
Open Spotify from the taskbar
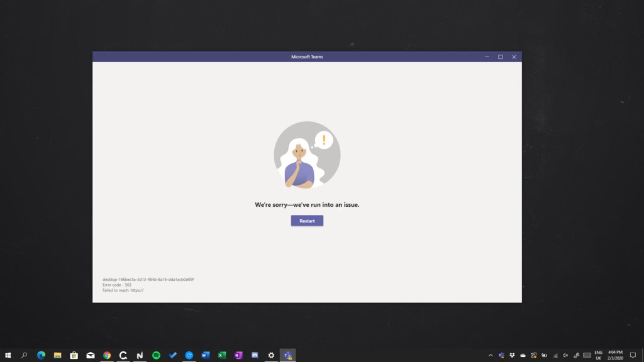pos(156,355)
